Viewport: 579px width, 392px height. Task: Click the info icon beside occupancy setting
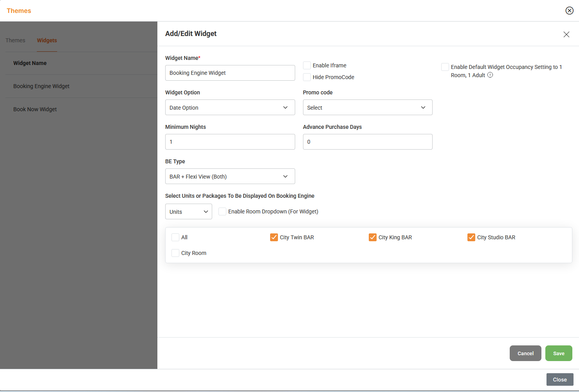click(x=490, y=75)
